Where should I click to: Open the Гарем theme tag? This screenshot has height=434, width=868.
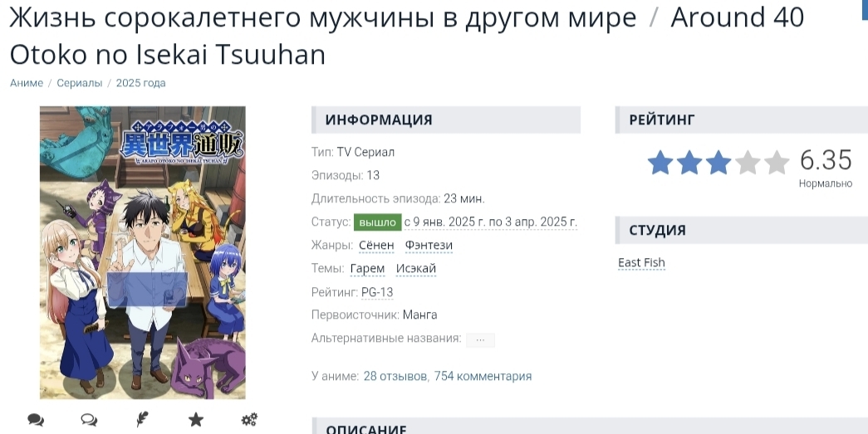[368, 269]
